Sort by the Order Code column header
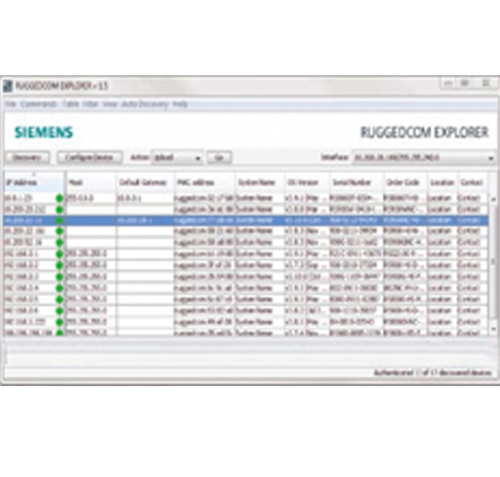Screen dimensions: 500x477 coord(405,182)
